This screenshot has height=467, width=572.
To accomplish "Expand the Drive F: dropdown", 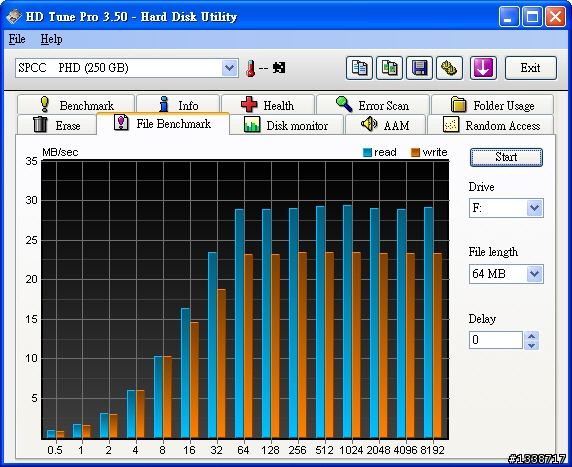I will click(535, 208).
